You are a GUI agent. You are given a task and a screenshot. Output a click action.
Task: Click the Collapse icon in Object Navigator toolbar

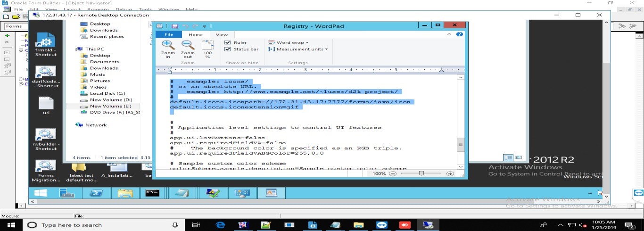pyautogui.click(x=7, y=59)
